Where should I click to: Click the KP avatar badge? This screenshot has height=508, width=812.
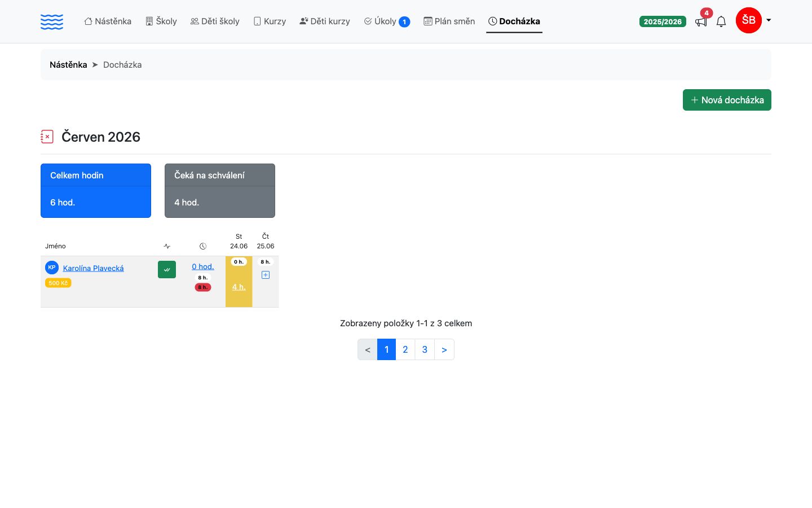point(52,268)
